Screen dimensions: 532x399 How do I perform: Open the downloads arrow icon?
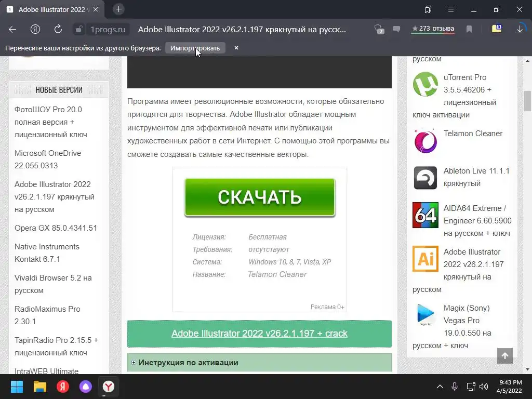(520, 30)
